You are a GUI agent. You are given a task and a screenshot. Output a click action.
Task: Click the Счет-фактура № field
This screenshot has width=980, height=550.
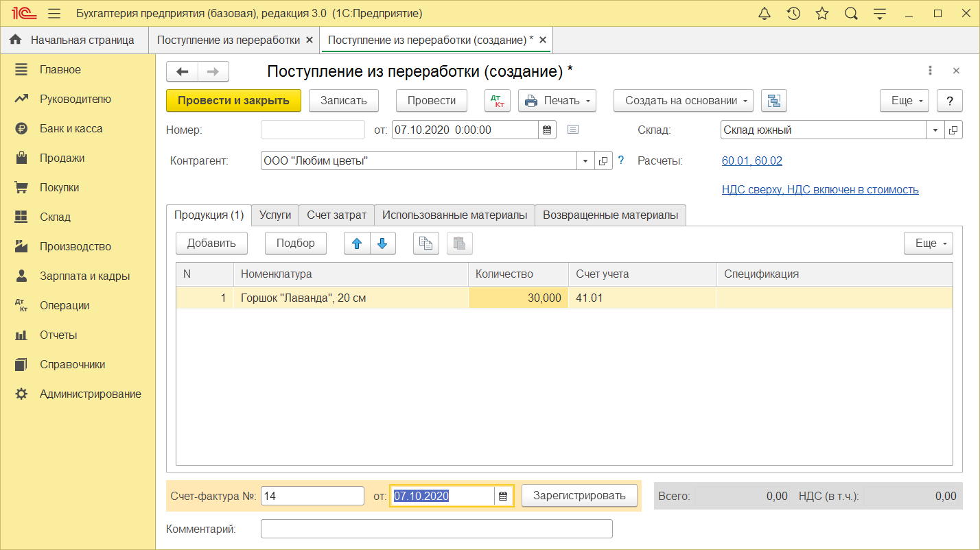(313, 496)
